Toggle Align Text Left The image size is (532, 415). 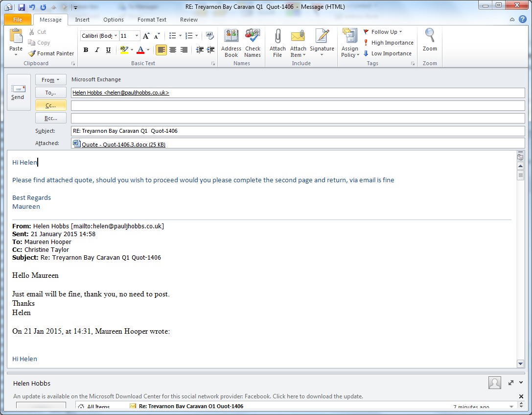click(x=161, y=50)
